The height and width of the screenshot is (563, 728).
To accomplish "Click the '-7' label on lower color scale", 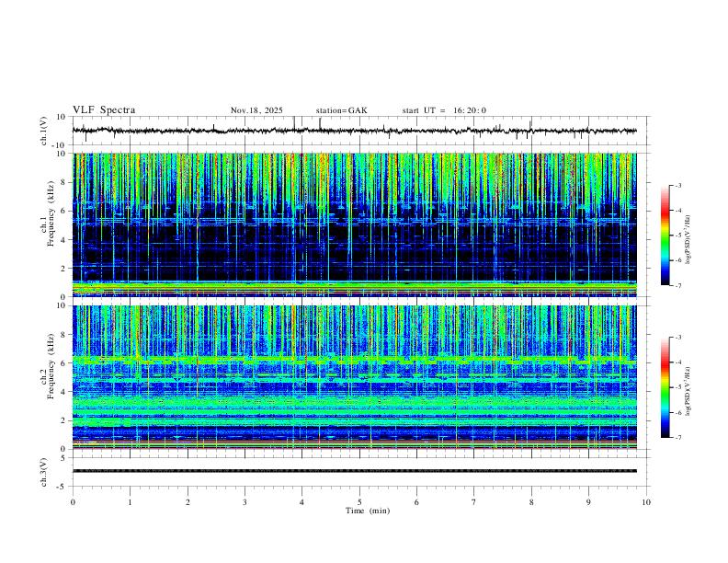I will 677,437.
